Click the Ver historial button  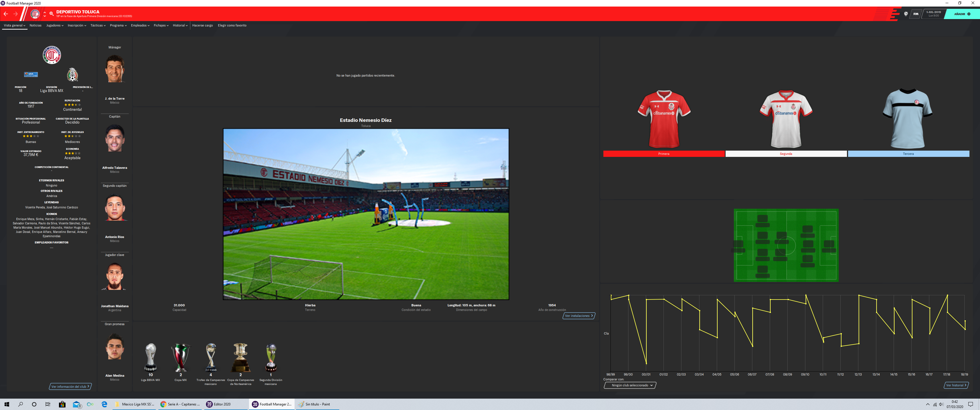pyautogui.click(x=956, y=385)
